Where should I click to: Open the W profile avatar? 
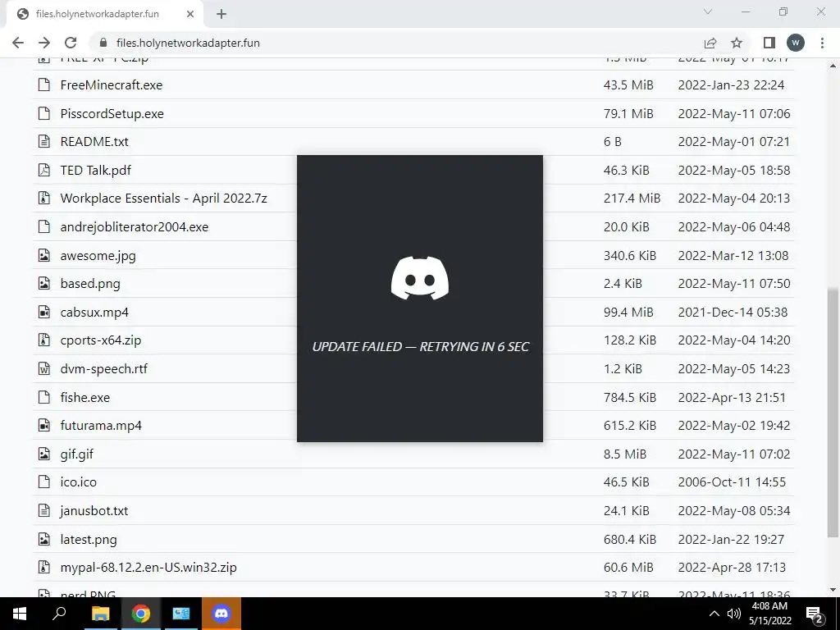[x=796, y=43]
